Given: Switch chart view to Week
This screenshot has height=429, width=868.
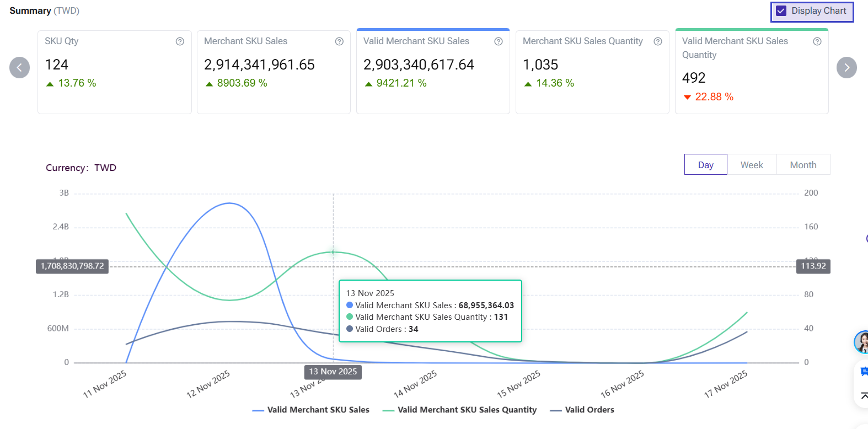Looking at the screenshot, I should [x=752, y=165].
